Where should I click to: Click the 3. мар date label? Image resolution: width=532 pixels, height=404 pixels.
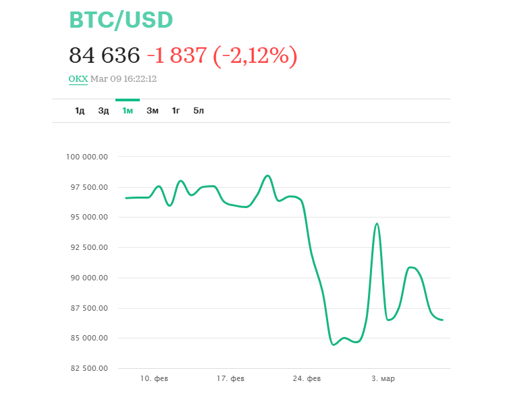click(383, 379)
